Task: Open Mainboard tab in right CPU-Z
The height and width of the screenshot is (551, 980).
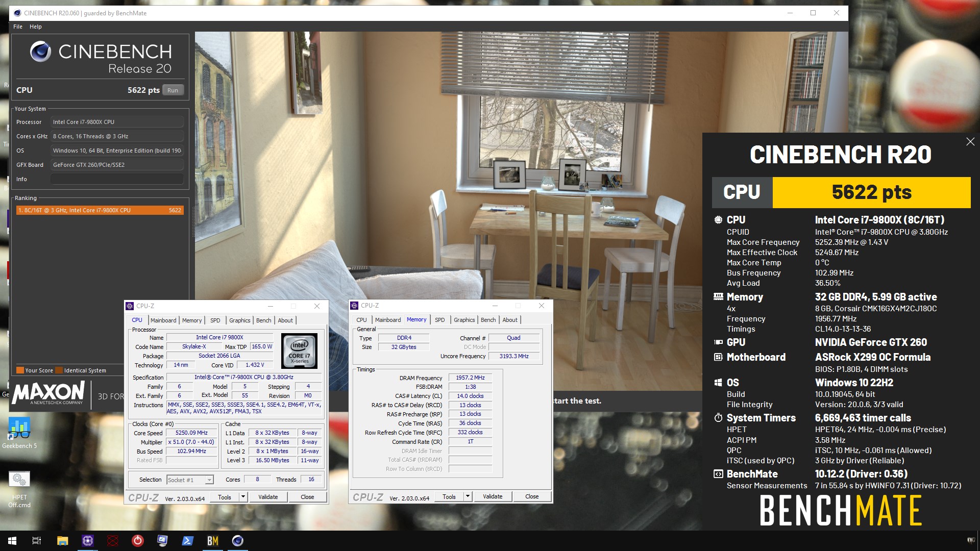Action: (388, 320)
